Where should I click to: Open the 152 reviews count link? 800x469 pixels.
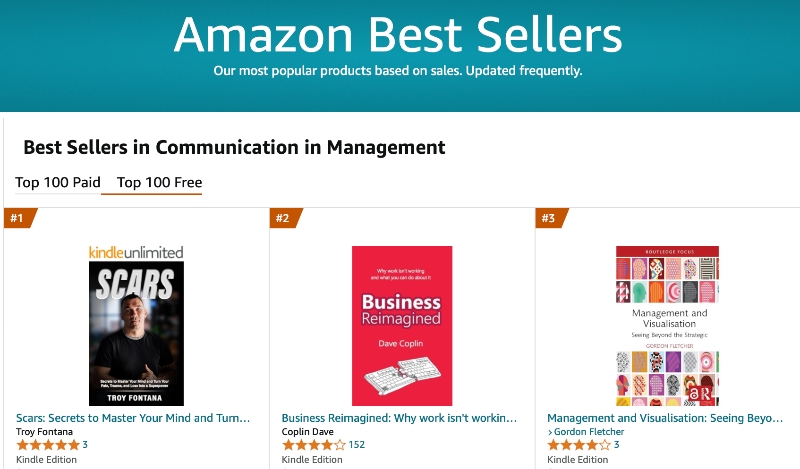357,445
